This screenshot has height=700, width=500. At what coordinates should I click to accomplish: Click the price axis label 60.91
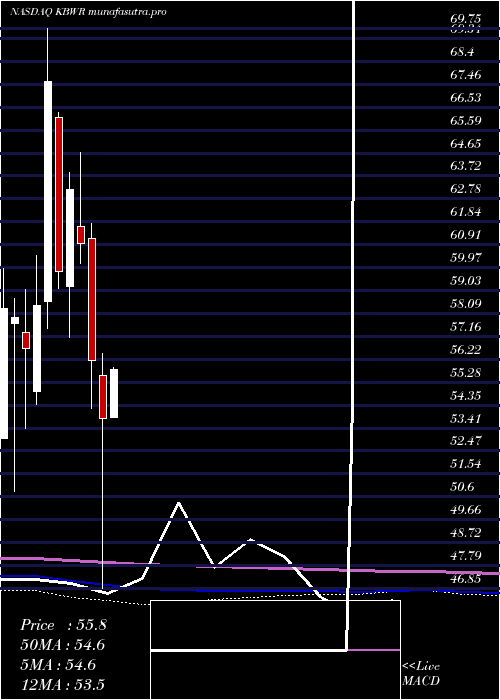[466, 234]
